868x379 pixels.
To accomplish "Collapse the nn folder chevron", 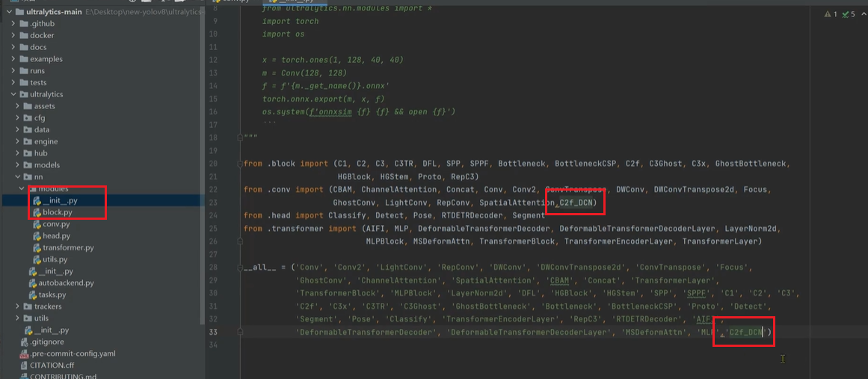I will (18, 176).
